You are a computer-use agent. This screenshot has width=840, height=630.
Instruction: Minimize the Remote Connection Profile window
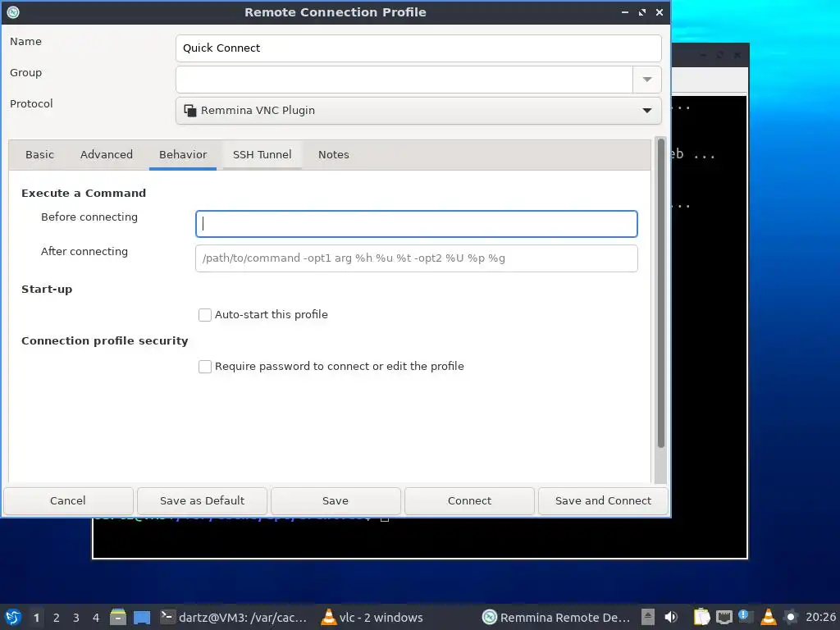624,11
